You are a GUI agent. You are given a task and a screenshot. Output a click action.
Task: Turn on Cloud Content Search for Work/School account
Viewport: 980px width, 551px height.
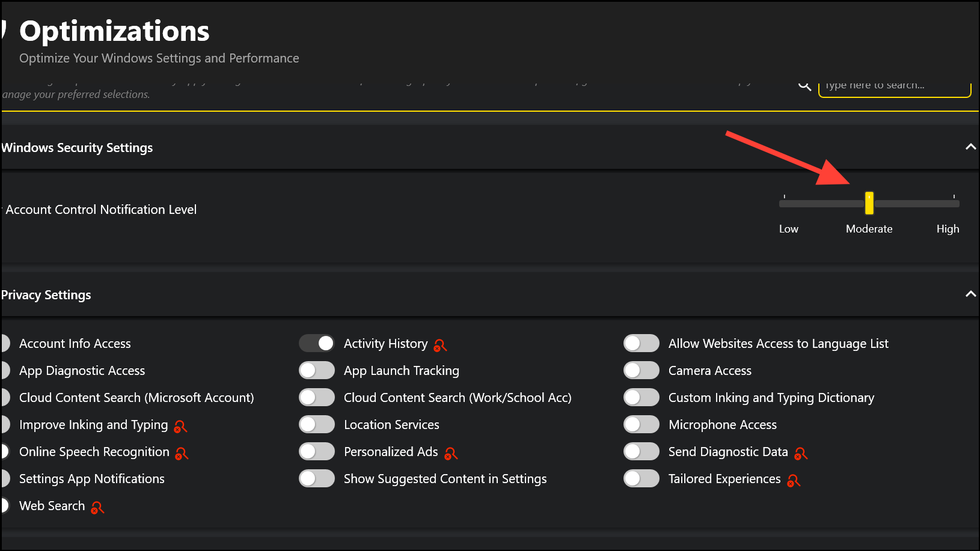click(x=317, y=397)
